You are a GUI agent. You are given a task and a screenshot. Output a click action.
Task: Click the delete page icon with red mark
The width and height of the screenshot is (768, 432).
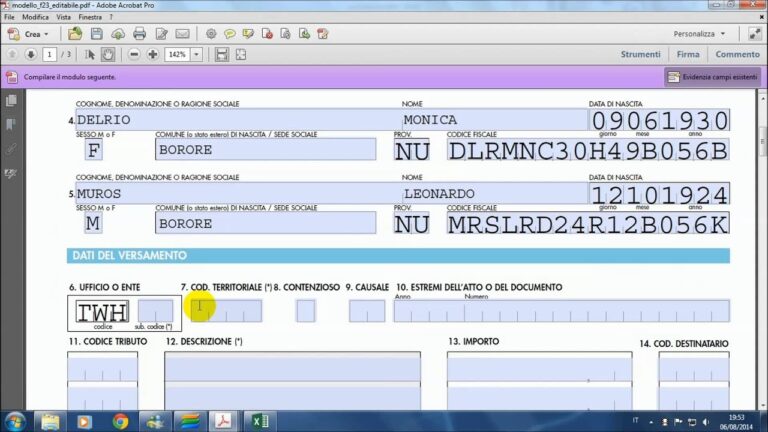(x=267, y=34)
